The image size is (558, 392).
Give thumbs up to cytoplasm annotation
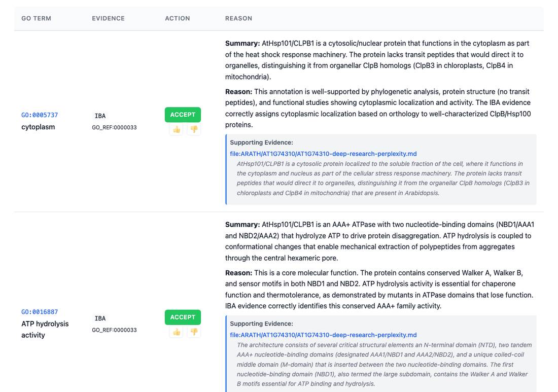point(177,129)
